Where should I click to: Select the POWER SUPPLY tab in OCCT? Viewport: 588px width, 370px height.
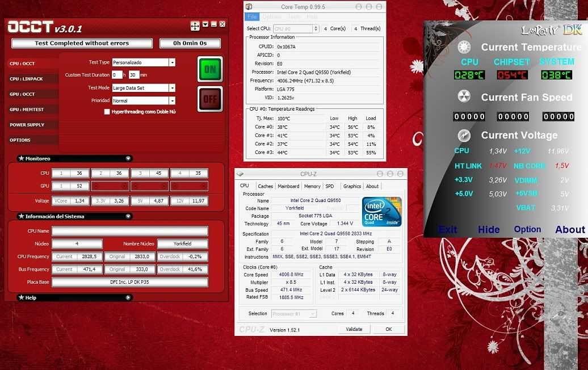(x=32, y=125)
